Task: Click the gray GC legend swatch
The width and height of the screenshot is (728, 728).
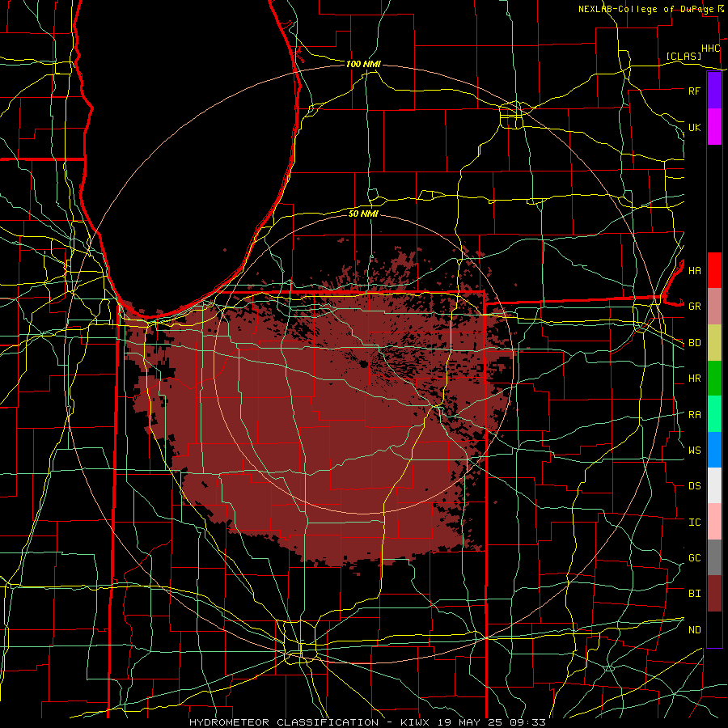Action: pyautogui.click(x=714, y=557)
